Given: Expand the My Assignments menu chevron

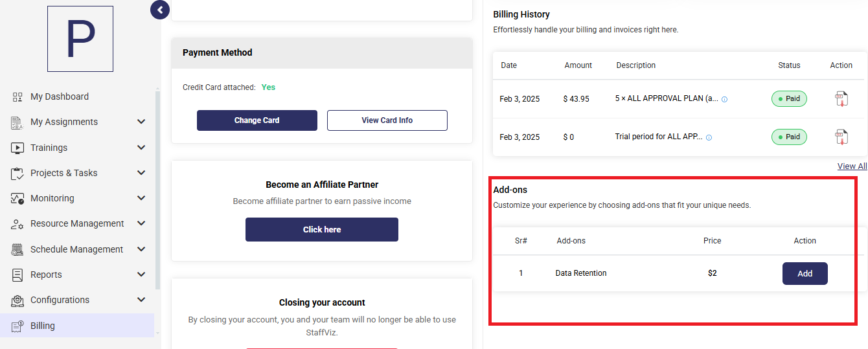Looking at the screenshot, I should (x=141, y=122).
